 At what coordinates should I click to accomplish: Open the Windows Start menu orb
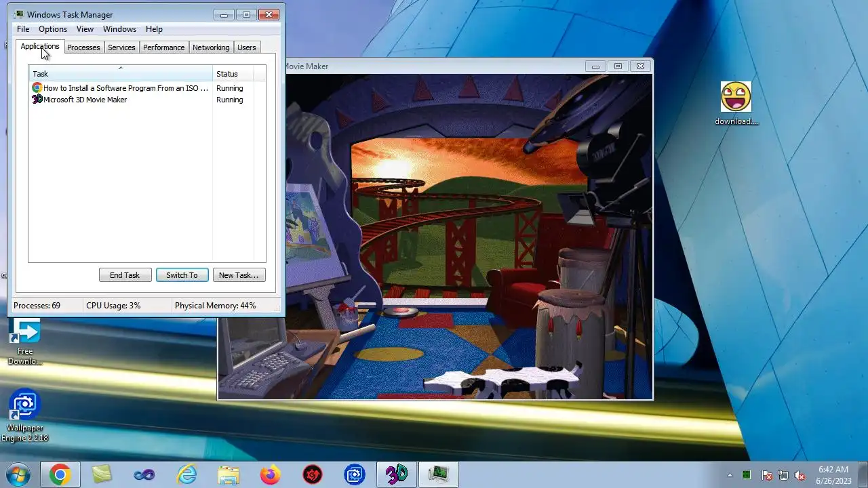coord(16,474)
